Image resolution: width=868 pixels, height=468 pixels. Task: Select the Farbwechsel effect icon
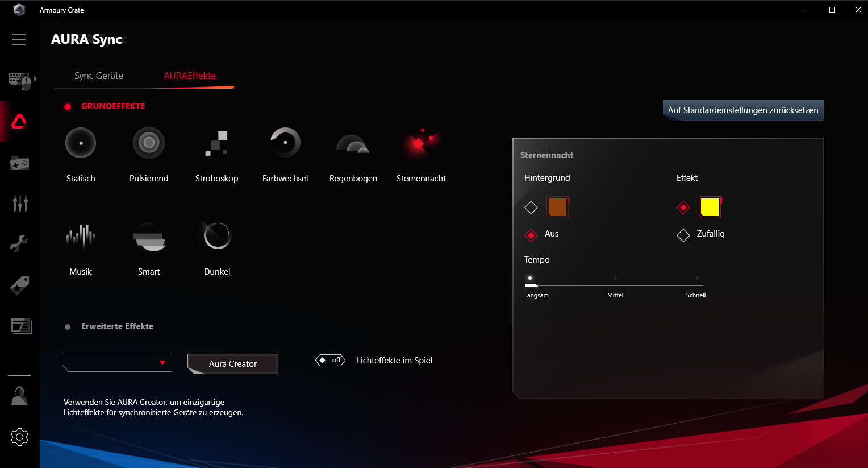(x=285, y=143)
